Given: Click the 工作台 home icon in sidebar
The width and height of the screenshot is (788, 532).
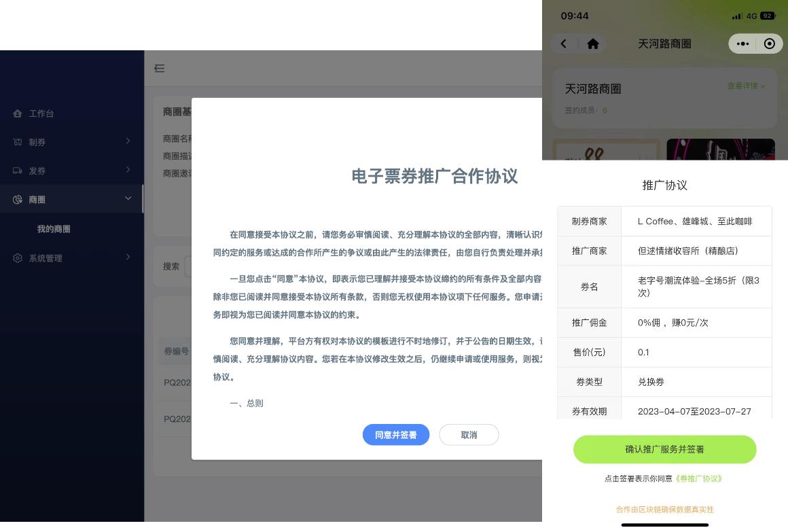Looking at the screenshot, I should [x=18, y=113].
